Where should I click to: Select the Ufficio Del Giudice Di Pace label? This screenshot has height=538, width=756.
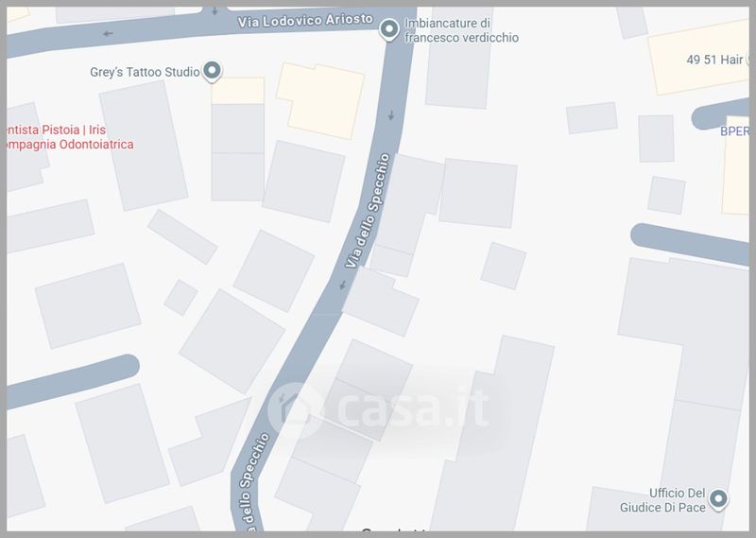(662, 500)
